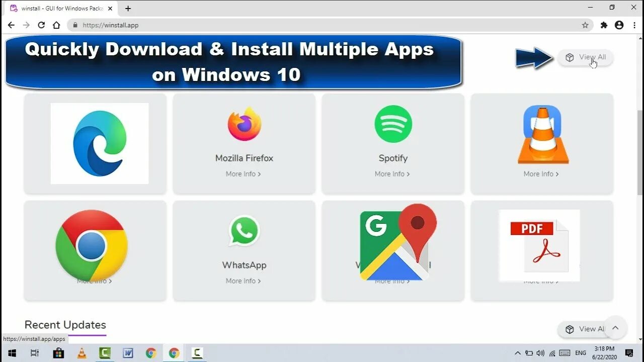Click the Spotify logo
This screenshot has height=362, width=644.
[x=393, y=124]
